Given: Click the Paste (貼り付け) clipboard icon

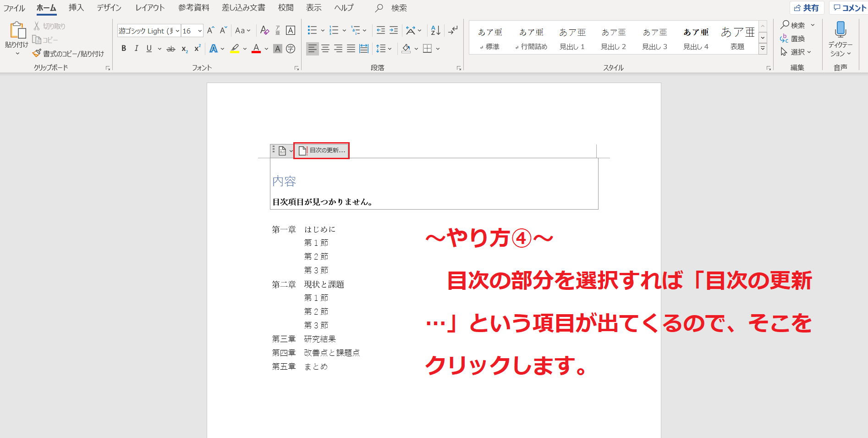Looking at the screenshot, I should 17,30.
